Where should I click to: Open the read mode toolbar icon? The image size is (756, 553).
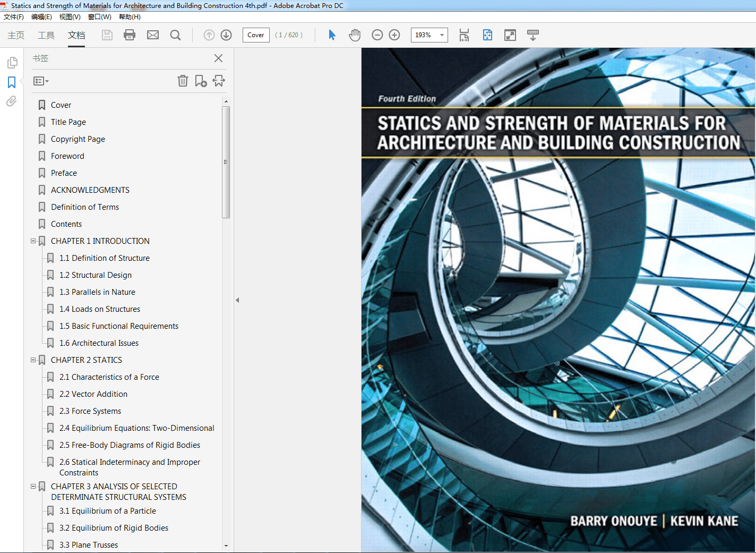click(x=533, y=35)
